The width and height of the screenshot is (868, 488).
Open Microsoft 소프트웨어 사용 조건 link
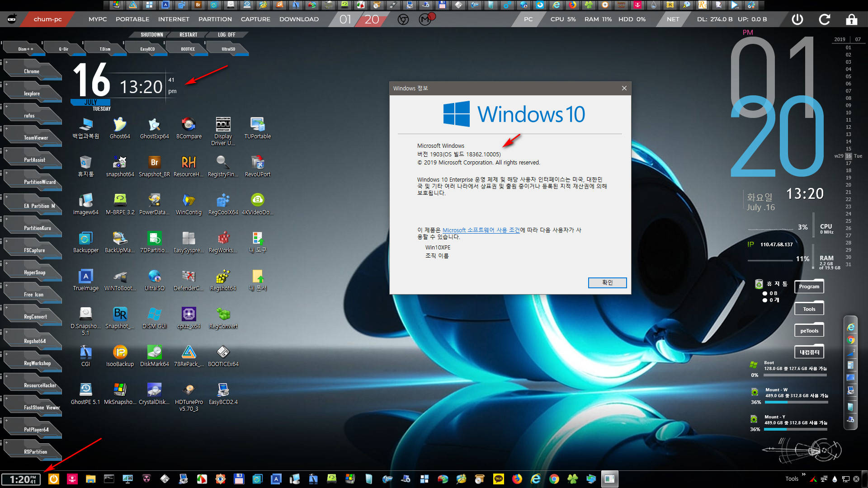pos(481,230)
